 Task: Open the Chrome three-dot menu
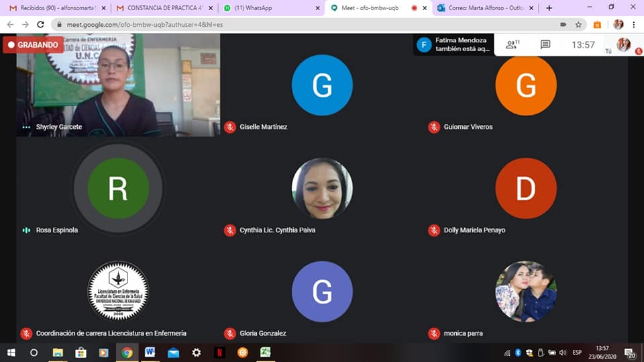634,25
